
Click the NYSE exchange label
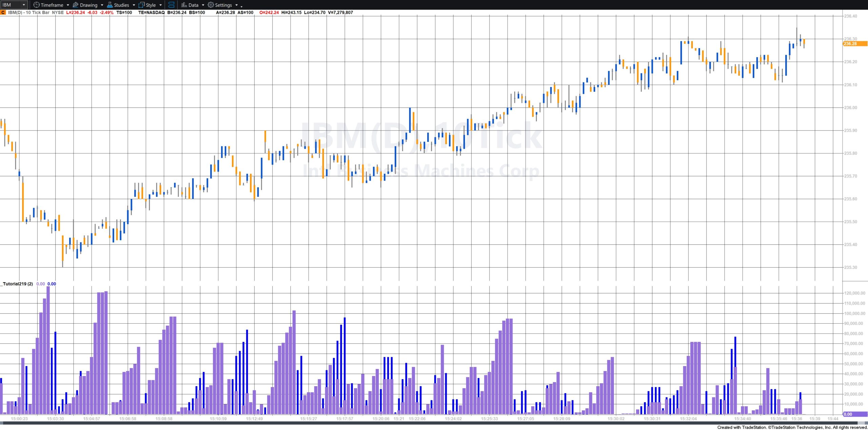(58, 13)
